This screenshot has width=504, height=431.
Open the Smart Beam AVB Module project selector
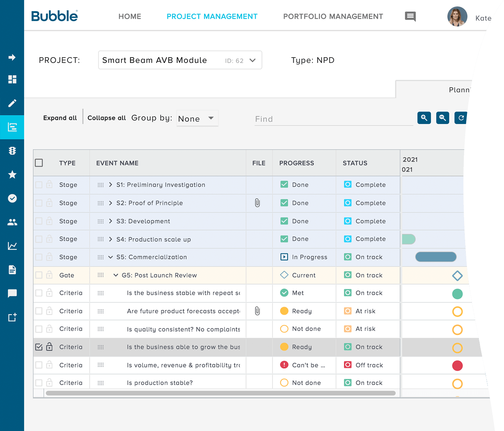coord(180,60)
